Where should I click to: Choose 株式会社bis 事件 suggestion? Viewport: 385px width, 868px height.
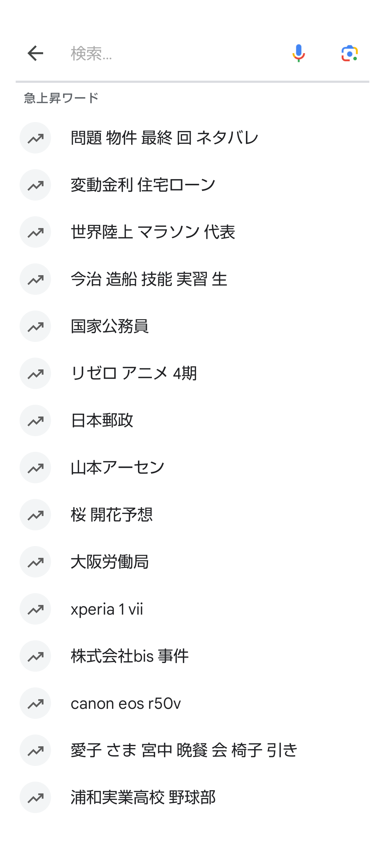192,656
